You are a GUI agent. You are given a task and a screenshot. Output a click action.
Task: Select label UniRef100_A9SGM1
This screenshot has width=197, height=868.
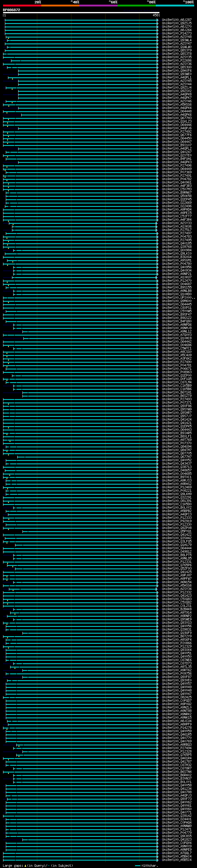pyautogui.click(x=177, y=260)
